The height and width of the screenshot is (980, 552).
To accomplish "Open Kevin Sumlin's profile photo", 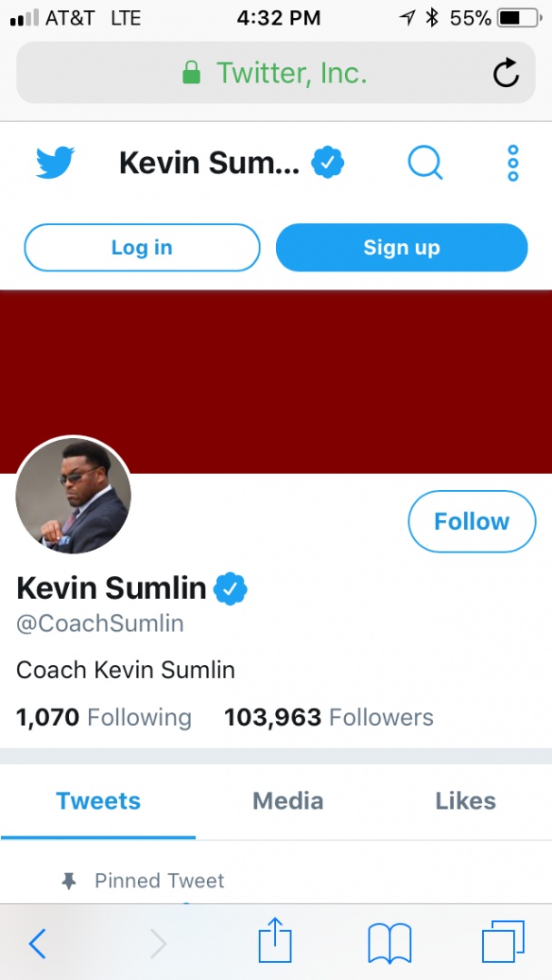I will (74, 495).
